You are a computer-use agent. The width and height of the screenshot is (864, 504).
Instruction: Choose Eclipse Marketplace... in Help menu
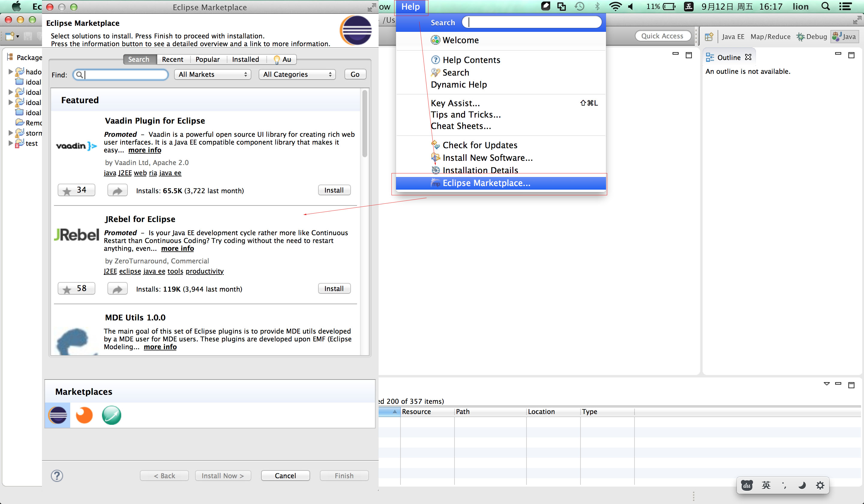pyautogui.click(x=501, y=183)
